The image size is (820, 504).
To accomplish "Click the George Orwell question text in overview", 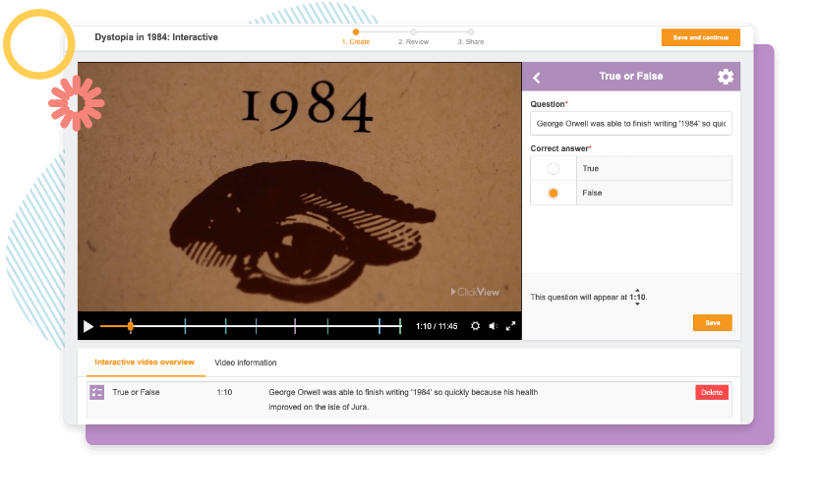I will pos(403,400).
